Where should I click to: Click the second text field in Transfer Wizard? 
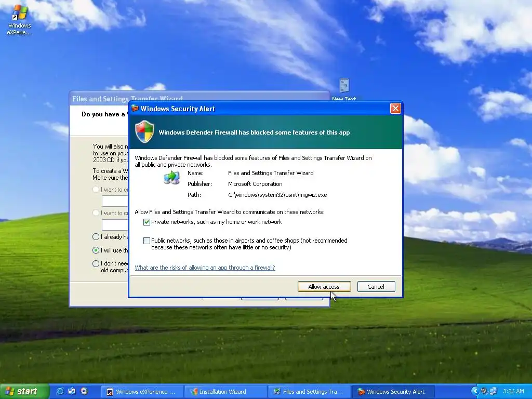115,224
